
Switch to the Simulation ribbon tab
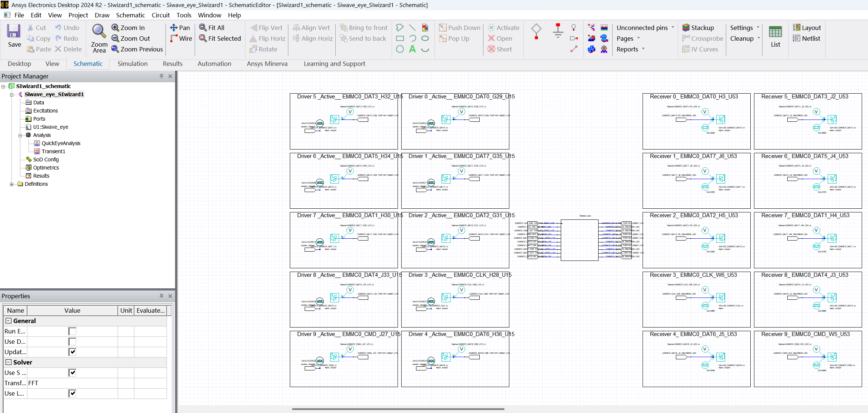[133, 64]
